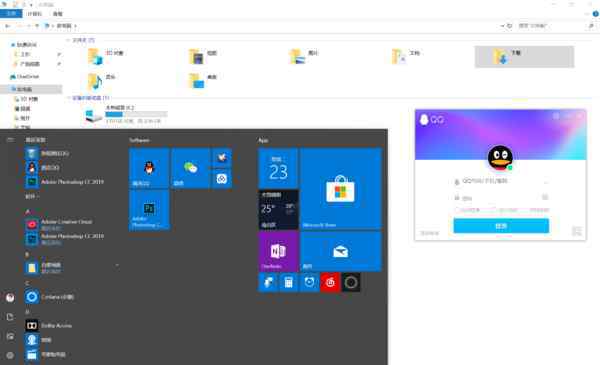The image size is (600, 365).
Task: Switch to the View ribbon tab
Action: point(57,14)
